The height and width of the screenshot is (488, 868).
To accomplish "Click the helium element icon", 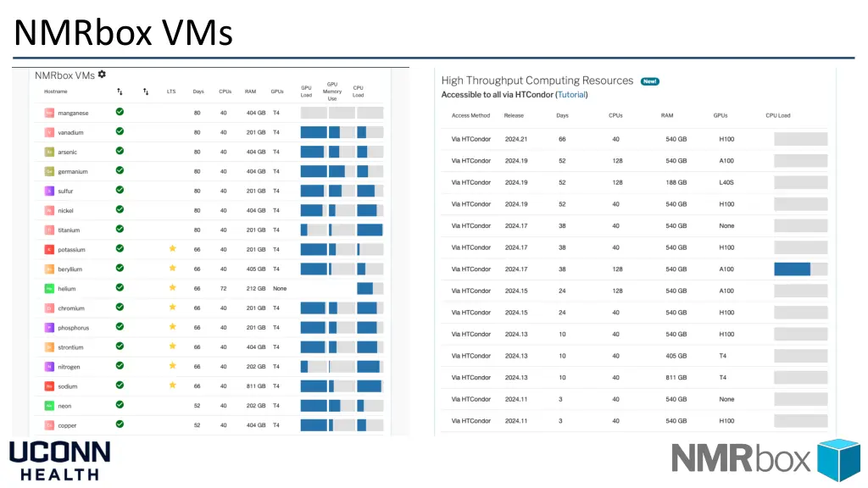I will point(49,289).
